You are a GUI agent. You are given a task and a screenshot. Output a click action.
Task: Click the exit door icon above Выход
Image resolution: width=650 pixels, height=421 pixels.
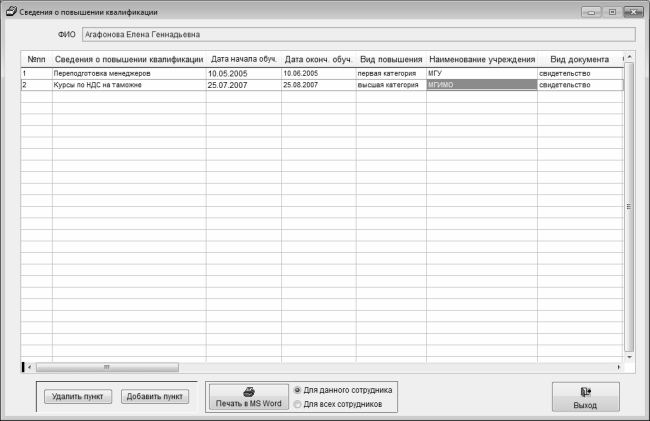(585, 392)
